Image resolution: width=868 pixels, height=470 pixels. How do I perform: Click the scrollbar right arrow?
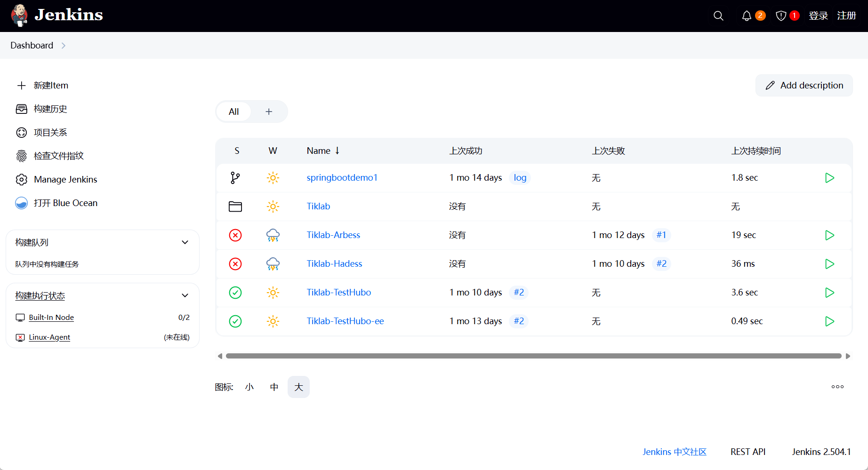[x=848, y=356]
